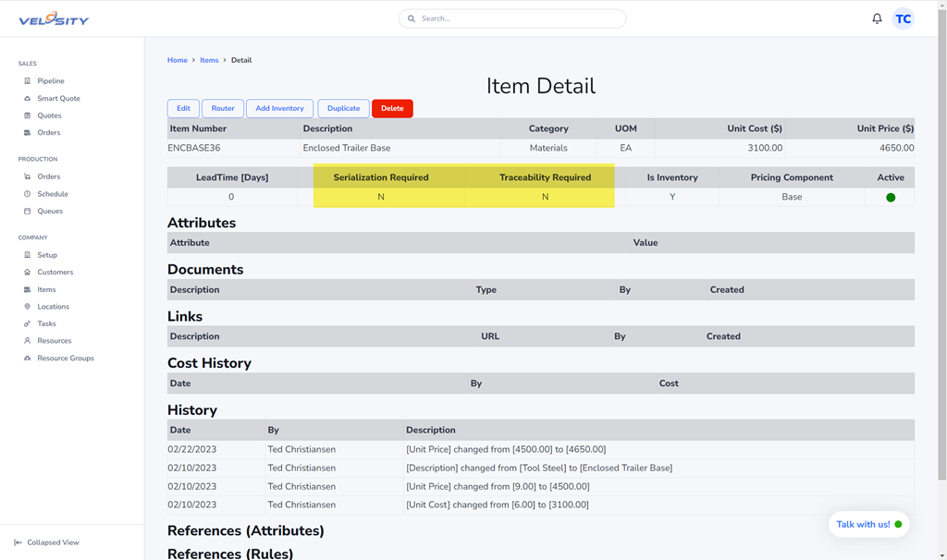Collapse the sidebar with Collapsed View
This screenshot has height=560, width=947.
[x=46, y=542]
